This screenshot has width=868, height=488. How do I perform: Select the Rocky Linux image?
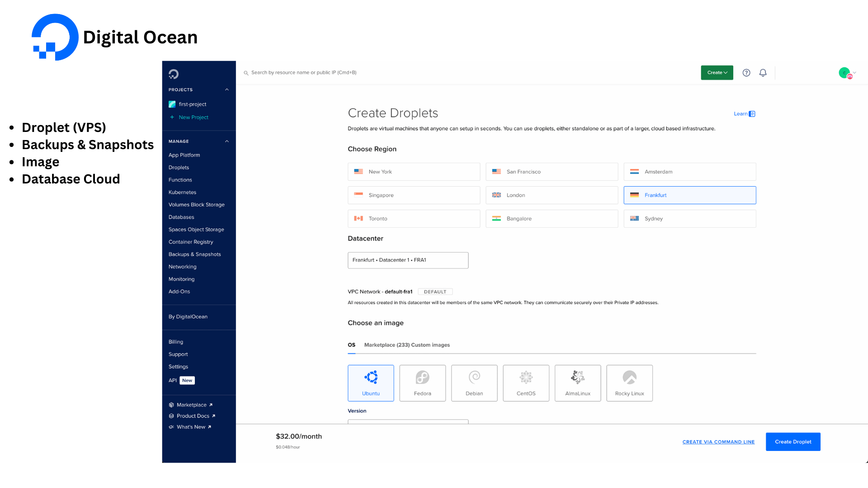coord(629,383)
